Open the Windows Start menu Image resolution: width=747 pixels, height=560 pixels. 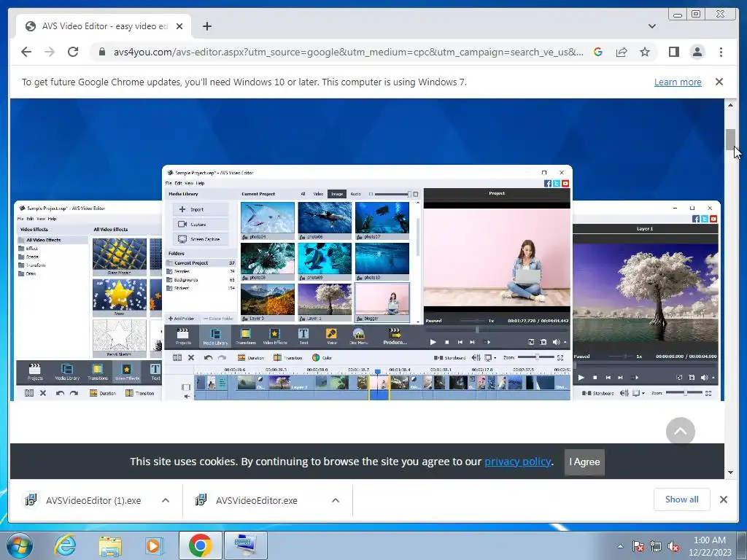click(19, 545)
